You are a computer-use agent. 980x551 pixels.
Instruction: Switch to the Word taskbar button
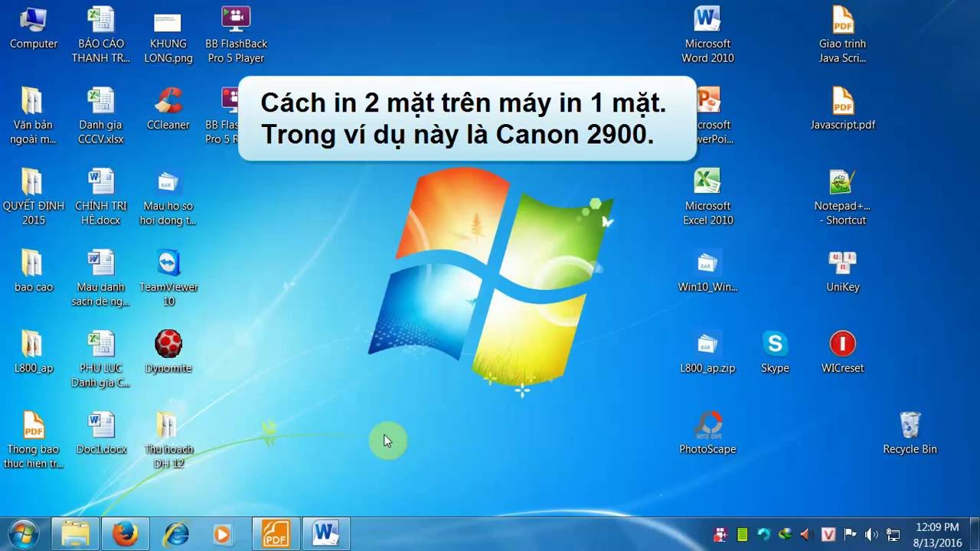(326, 533)
